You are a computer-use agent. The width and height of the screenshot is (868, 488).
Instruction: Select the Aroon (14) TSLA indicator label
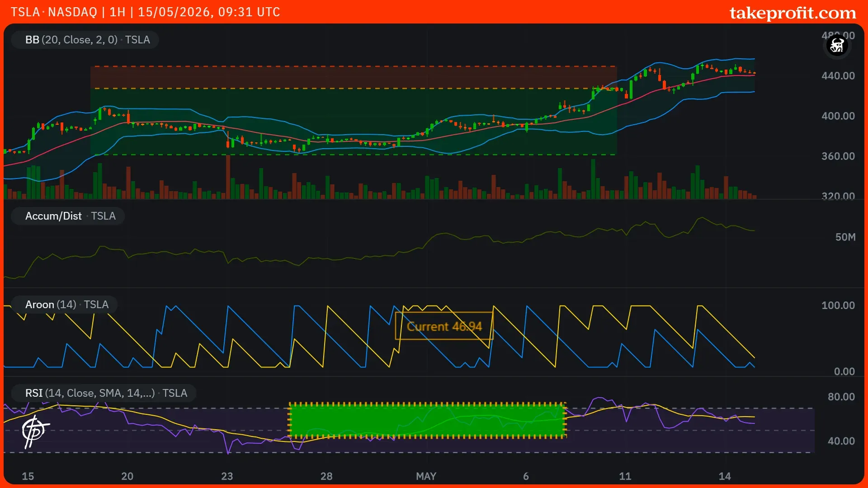(x=64, y=305)
